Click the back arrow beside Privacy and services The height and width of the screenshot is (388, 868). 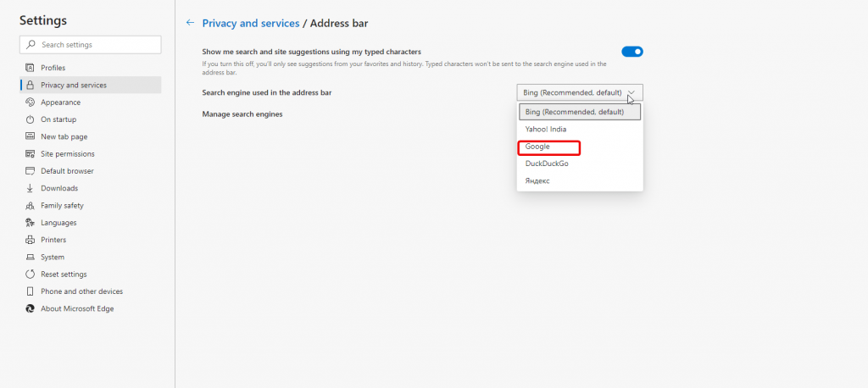click(191, 23)
